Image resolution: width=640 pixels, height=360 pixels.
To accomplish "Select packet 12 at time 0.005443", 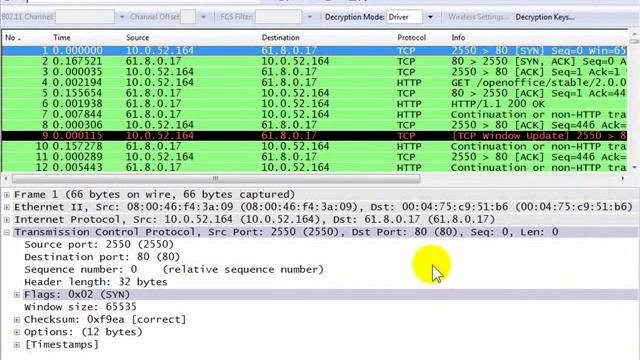I will tap(314, 167).
